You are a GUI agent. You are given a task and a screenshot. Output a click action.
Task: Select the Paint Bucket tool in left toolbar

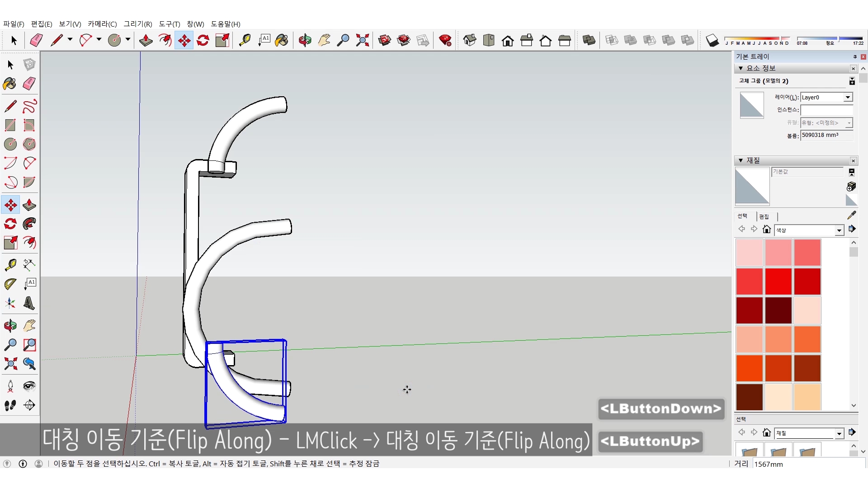[9, 84]
